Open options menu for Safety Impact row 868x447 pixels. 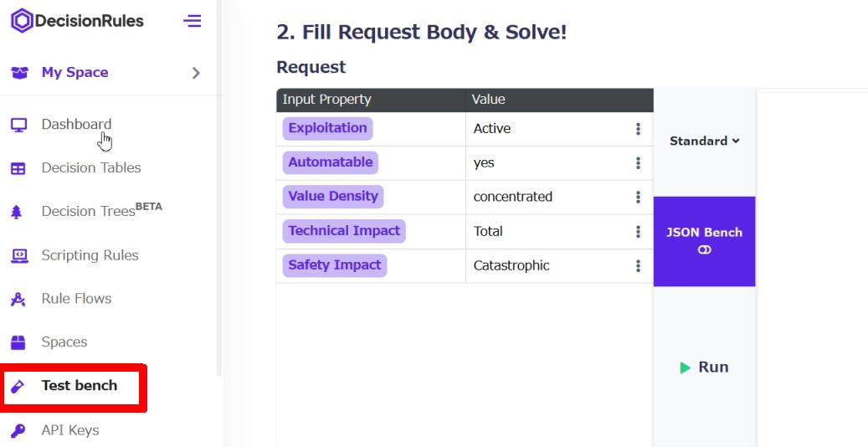638,266
